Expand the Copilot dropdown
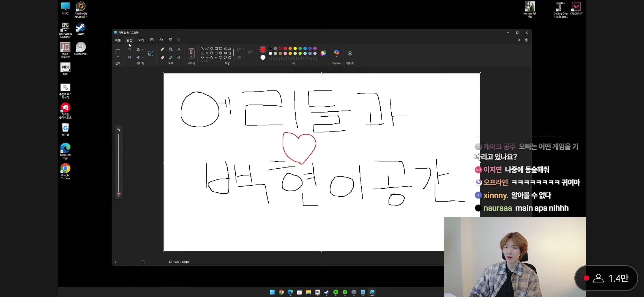 click(x=337, y=57)
